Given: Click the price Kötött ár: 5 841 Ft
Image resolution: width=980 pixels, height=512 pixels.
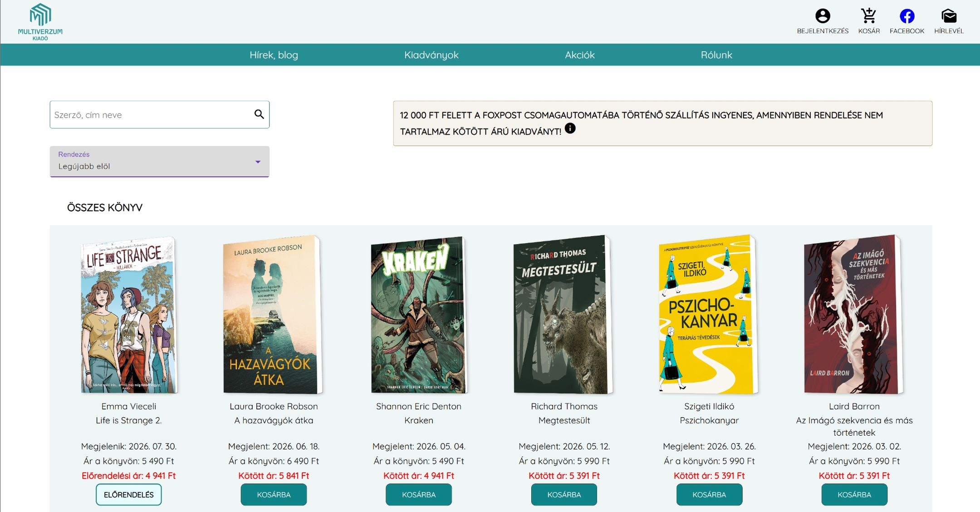Looking at the screenshot, I should 274,476.
